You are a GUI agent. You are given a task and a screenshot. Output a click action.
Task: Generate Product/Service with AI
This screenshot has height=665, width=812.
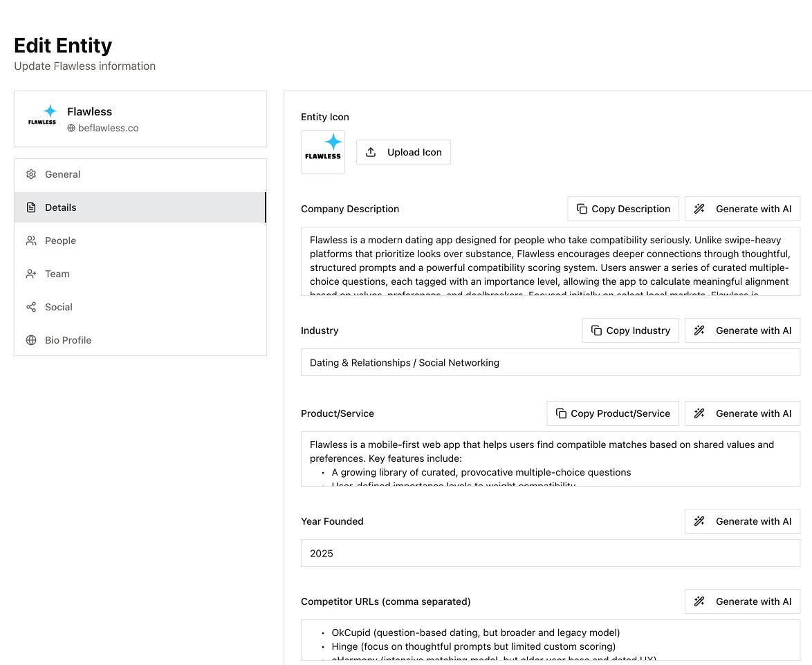(x=742, y=413)
